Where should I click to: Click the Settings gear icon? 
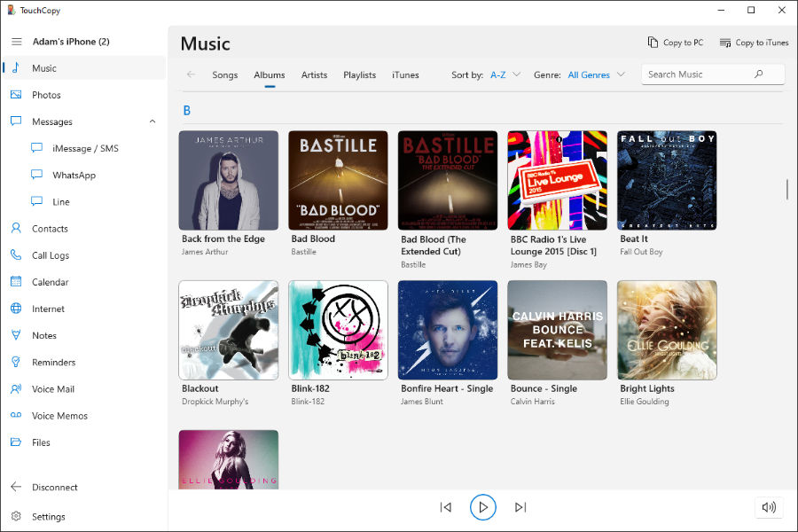(16, 517)
